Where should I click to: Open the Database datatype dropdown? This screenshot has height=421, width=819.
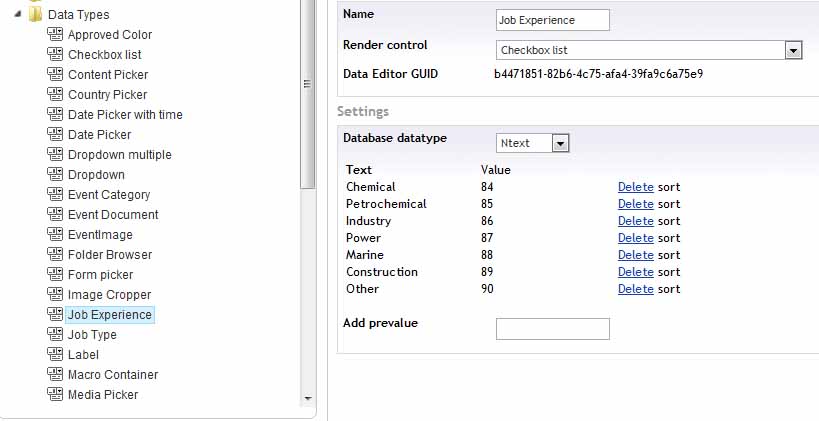coord(560,143)
